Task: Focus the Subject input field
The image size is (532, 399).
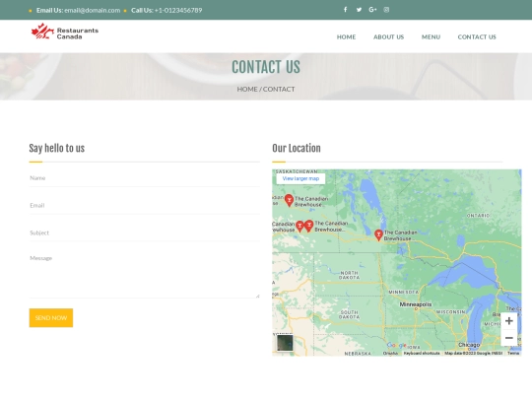Action: click(145, 233)
